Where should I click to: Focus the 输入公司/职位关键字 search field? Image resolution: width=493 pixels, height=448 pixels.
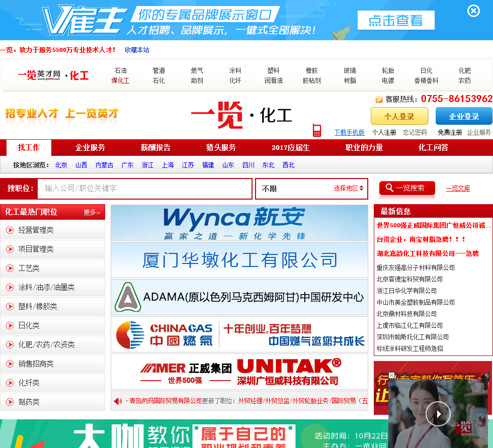[145, 189]
